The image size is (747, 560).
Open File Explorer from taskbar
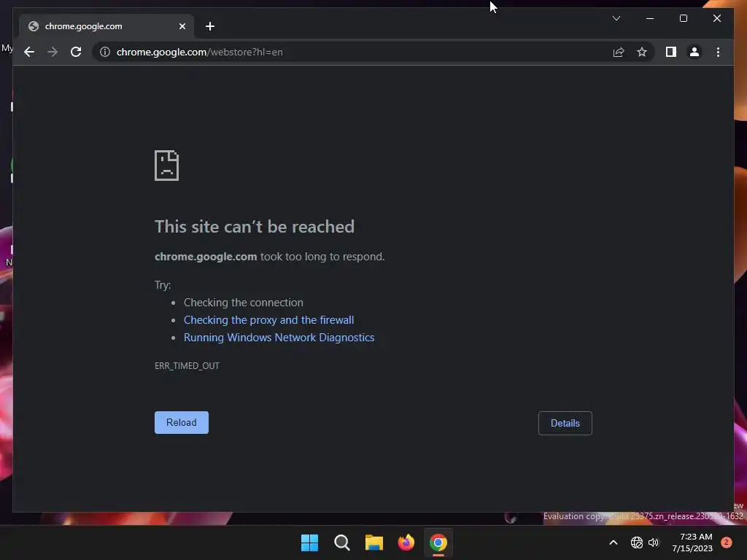(x=374, y=542)
